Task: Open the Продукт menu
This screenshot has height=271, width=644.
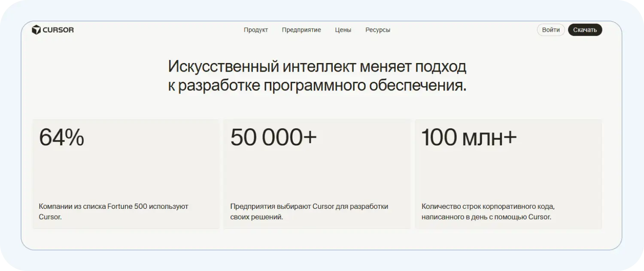Action: click(256, 30)
